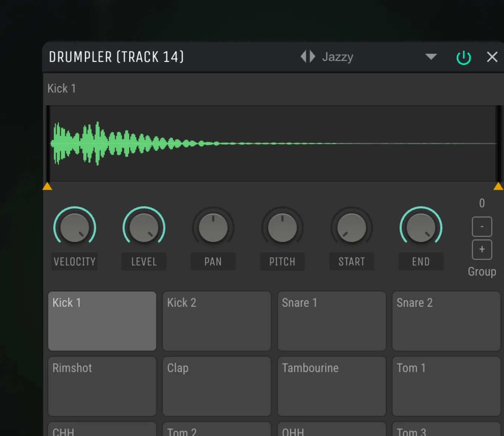
Task: Click the START label
Action: pos(351,262)
